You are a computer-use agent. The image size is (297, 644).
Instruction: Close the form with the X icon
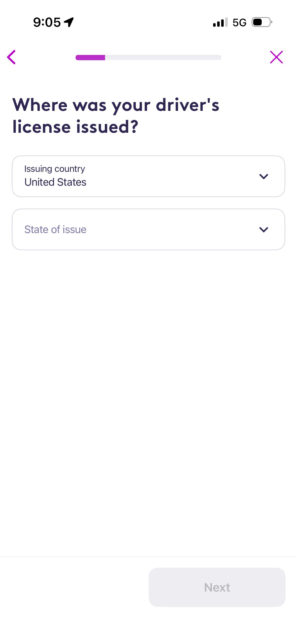point(276,57)
